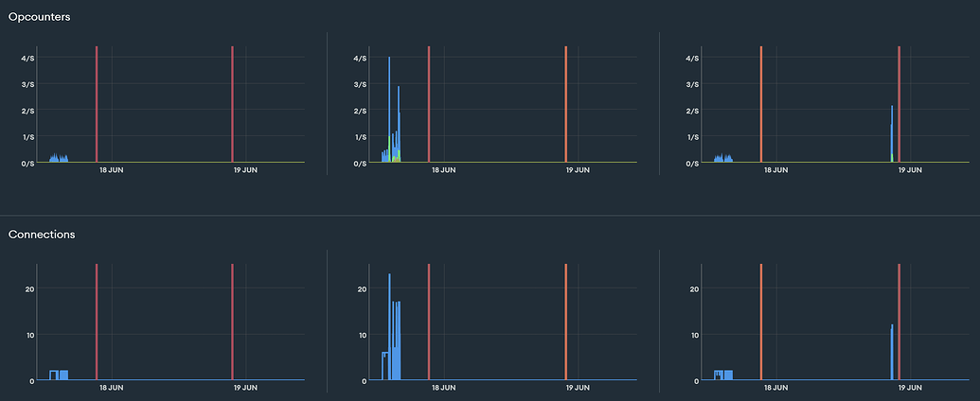Select the tallest blue Opcounters spike reaching 4/S
The image size is (980, 401).
[x=389, y=110]
